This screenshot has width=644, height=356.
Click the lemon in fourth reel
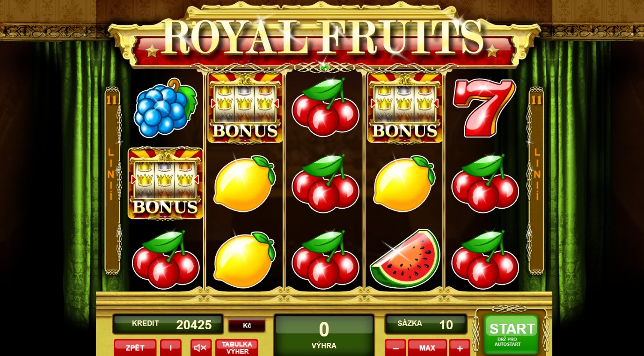click(404, 184)
